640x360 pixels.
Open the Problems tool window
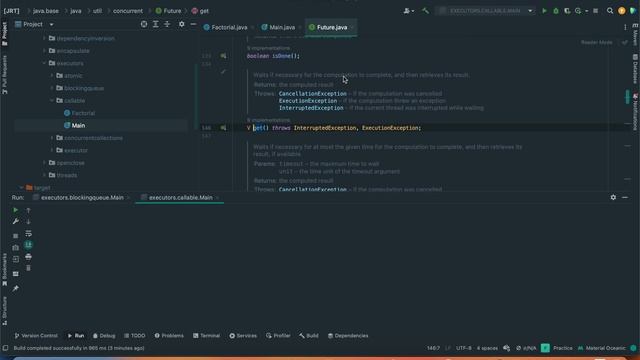click(x=169, y=336)
